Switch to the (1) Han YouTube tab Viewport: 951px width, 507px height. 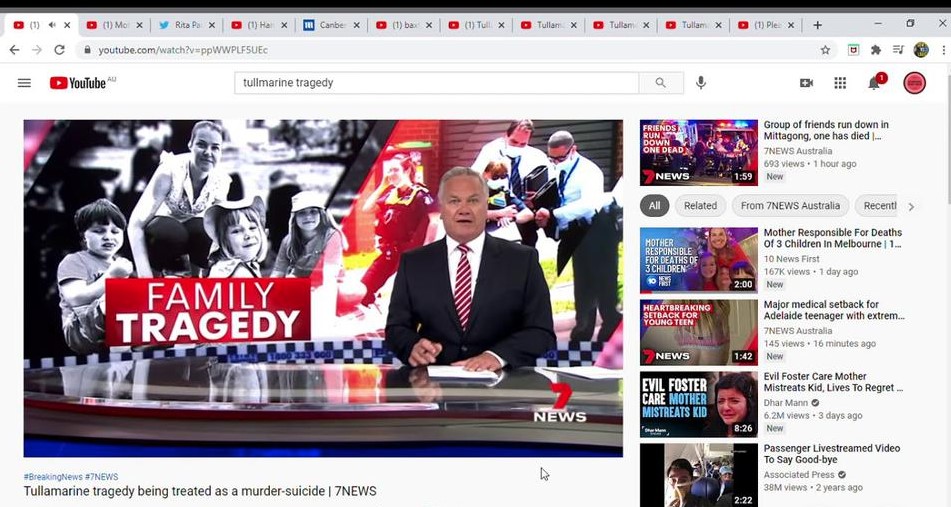coord(259,25)
